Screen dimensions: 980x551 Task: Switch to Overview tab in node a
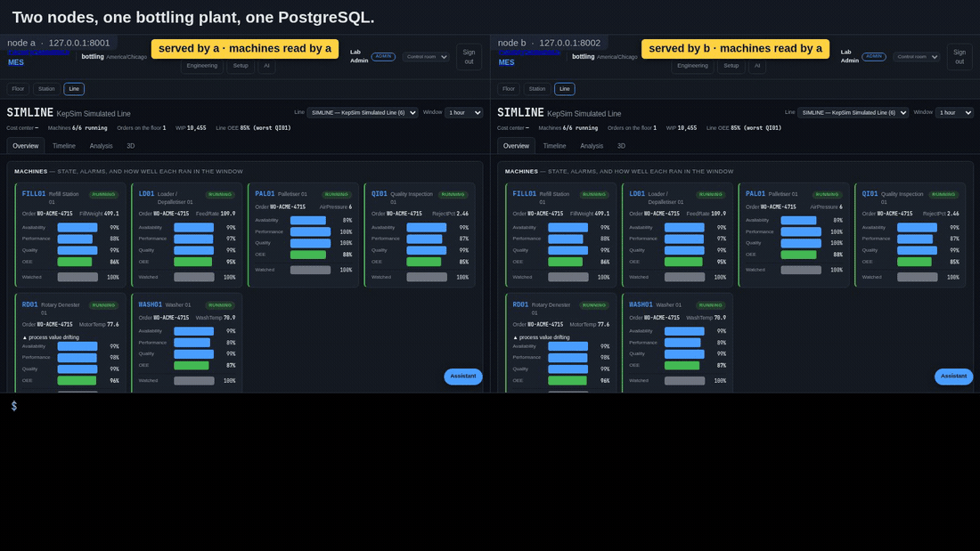(x=26, y=146)
